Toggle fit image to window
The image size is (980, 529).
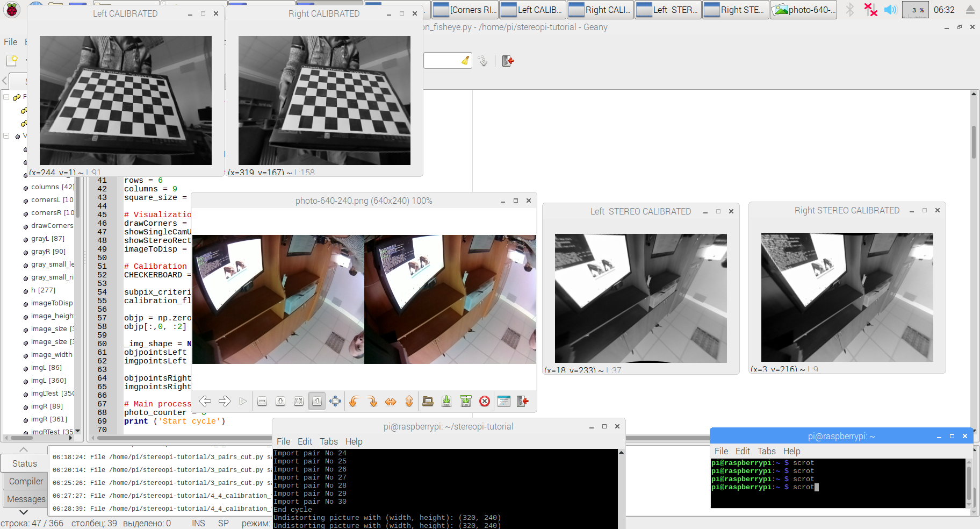(299, 401)
